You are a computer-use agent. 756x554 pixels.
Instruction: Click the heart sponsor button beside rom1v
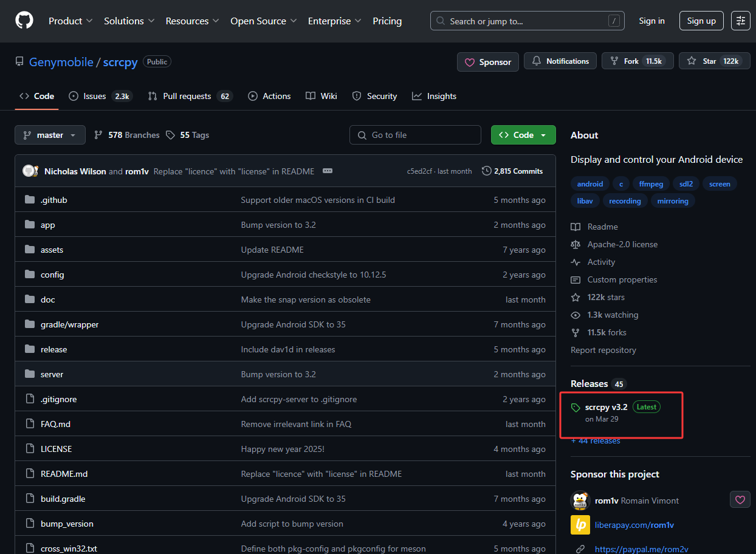pyautogui.click(x=740, y=500)
